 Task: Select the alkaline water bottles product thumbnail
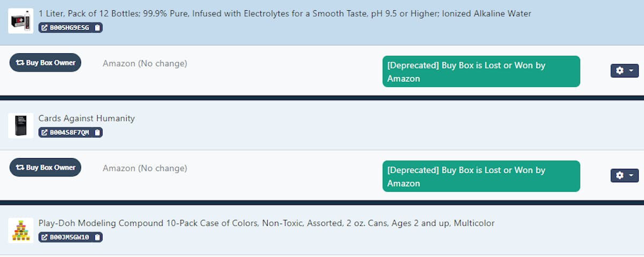[x=21, y=21]
